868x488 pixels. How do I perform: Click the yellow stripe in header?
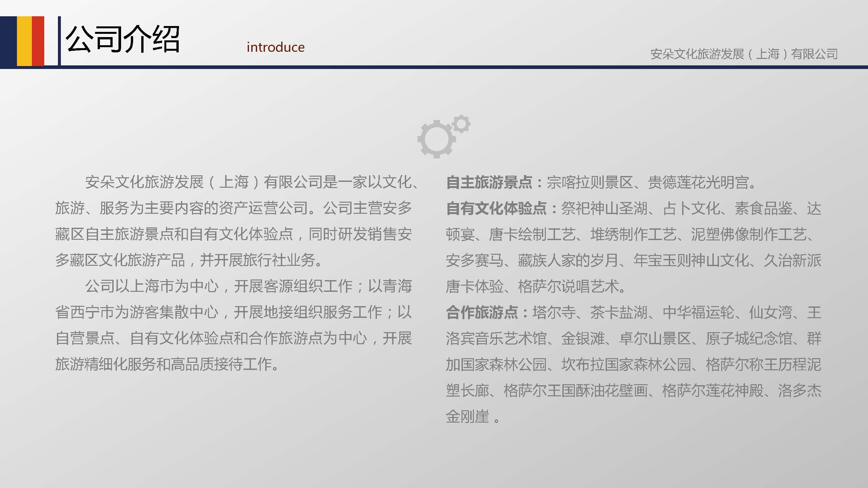click(x=24, y=41)
